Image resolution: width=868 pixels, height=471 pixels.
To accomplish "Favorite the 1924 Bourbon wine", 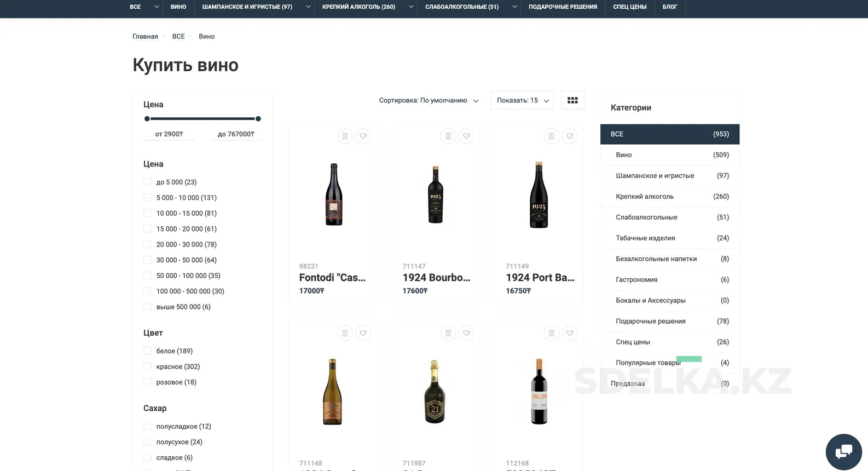I will [x=466, y=136].
